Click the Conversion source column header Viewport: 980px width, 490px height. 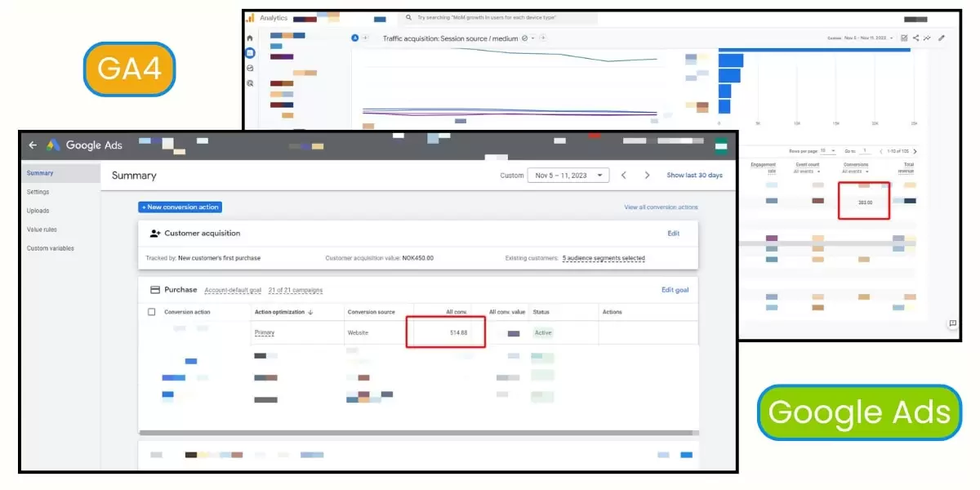[x=371, y=312]
